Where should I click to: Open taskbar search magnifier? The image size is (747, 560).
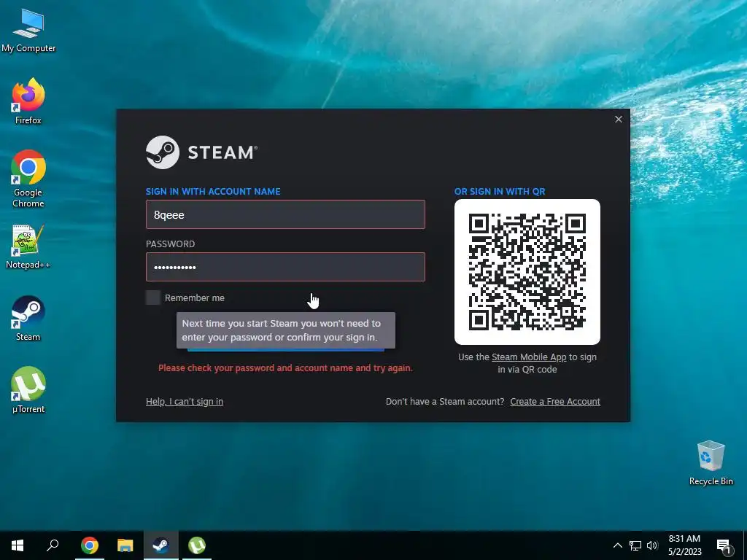tap(53, 545)
